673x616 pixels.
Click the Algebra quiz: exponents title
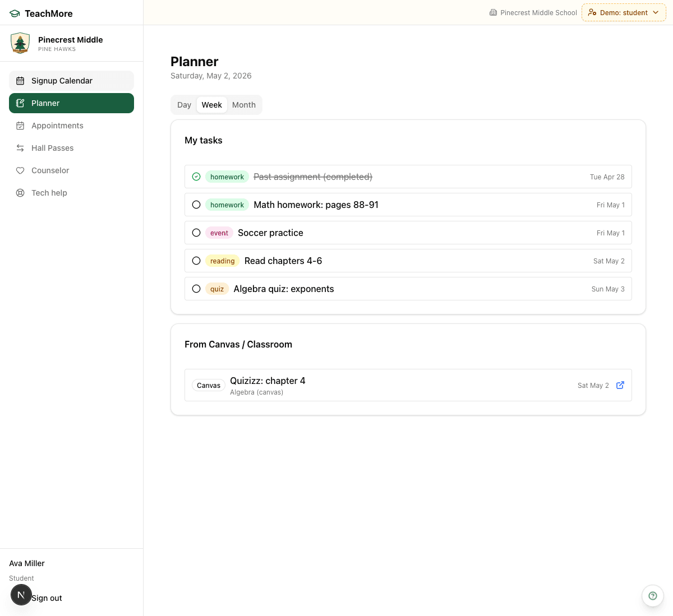pyautogui.click(x=284, y=289)
